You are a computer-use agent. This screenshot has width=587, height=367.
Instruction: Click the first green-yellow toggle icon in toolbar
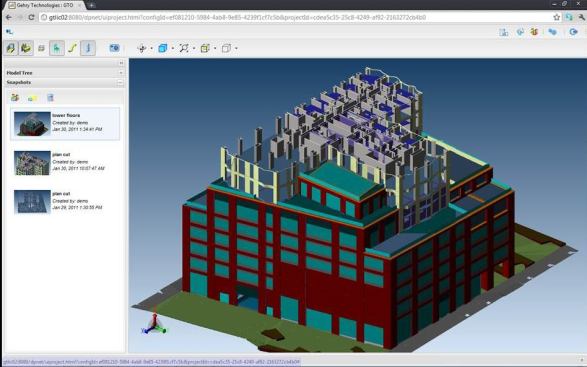click(11, 48)
